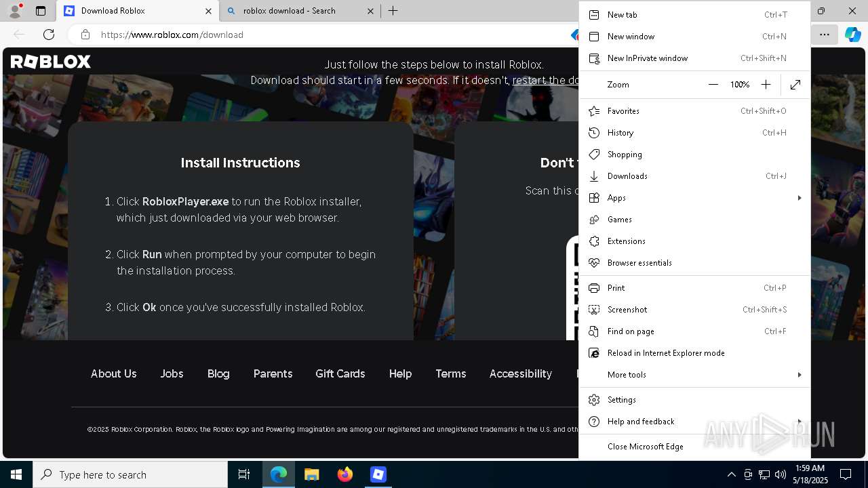The width and height of the screenshot is (868, 488).
Task: Open Downloads from the menu
Action: (x=694, y=176)
